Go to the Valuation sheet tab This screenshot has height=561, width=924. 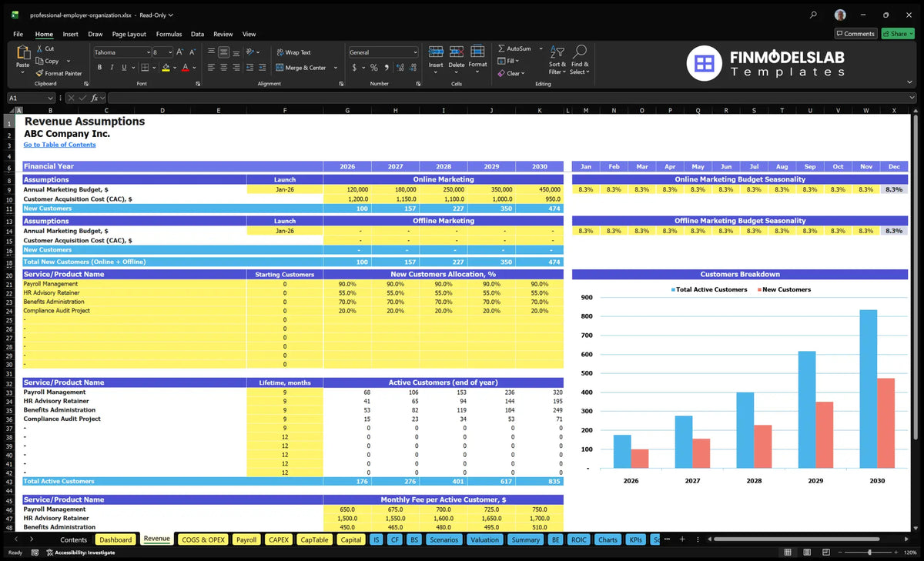[x=484, y=539]
